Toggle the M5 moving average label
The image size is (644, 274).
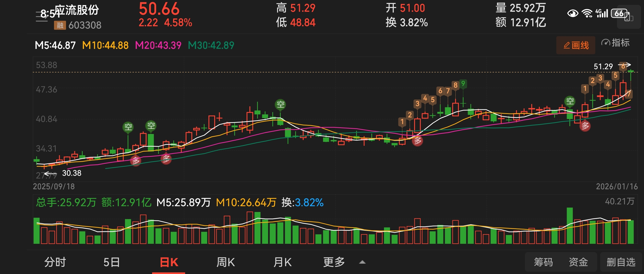click(x=55, y=45)
